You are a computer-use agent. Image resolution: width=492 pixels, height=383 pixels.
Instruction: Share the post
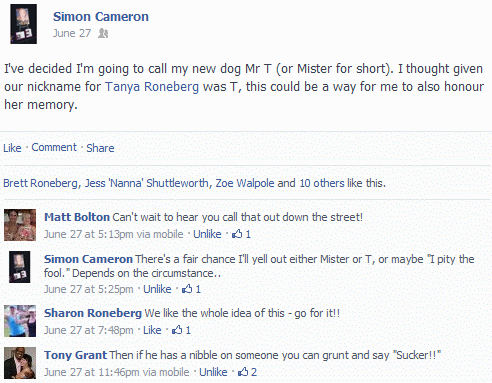tap(100, 148)
